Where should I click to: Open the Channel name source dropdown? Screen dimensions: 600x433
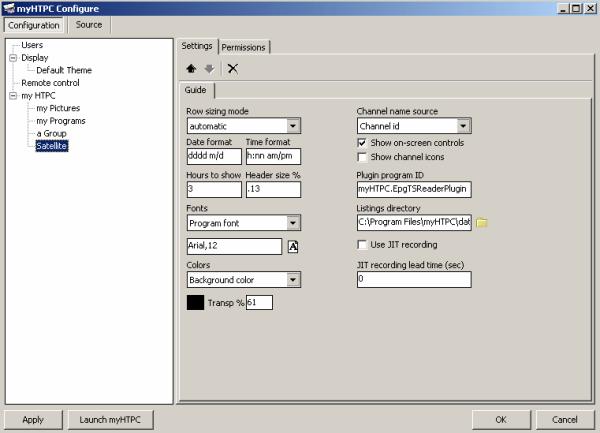(x=463, y=127)
